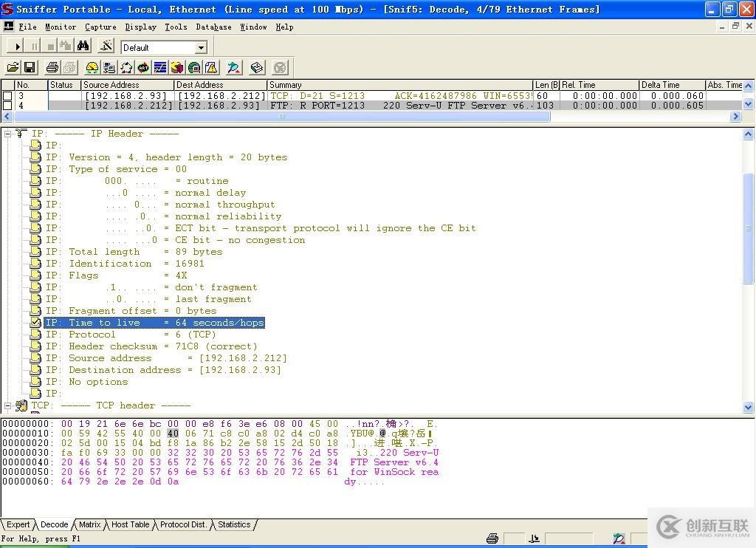756x548 pixels.
Task: Click the floppy disk save icon
Action: (30, 68)
